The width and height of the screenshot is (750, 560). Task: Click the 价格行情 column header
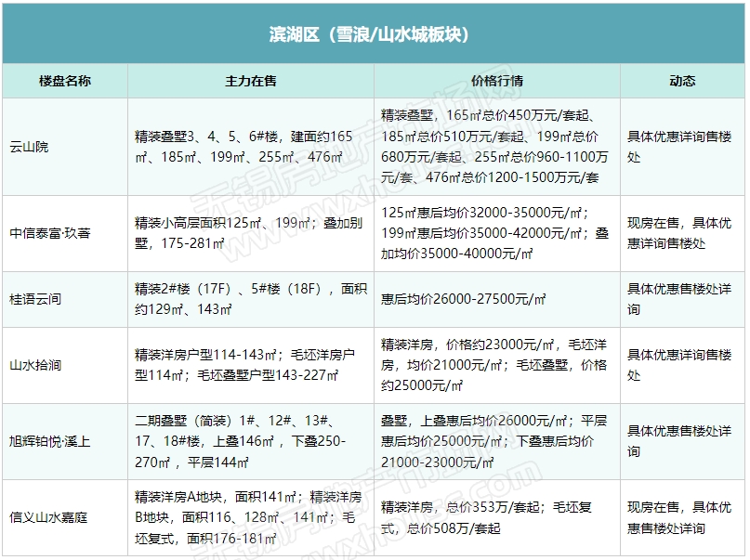pos(497,81)
